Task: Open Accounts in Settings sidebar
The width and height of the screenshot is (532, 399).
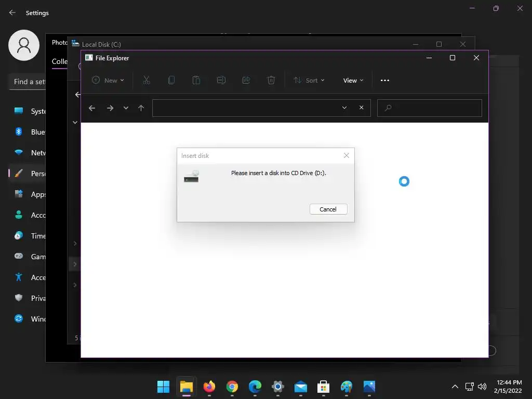Action: coord(27,215)
